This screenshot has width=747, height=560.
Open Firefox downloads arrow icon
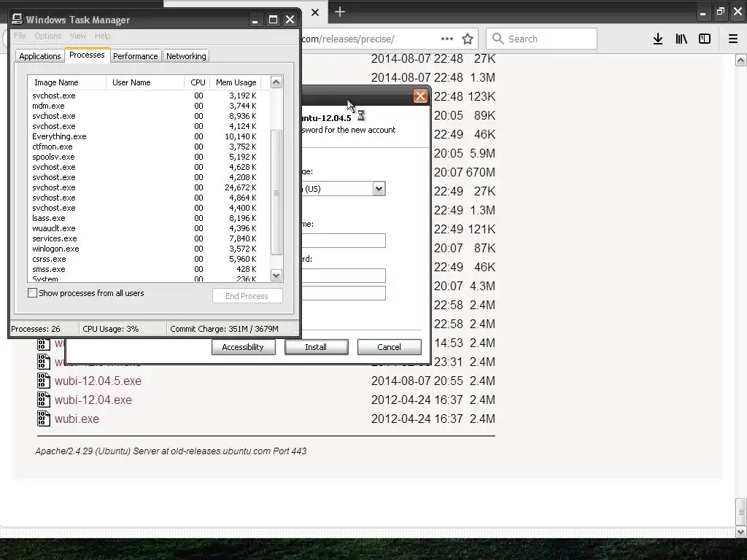(658, 39)
